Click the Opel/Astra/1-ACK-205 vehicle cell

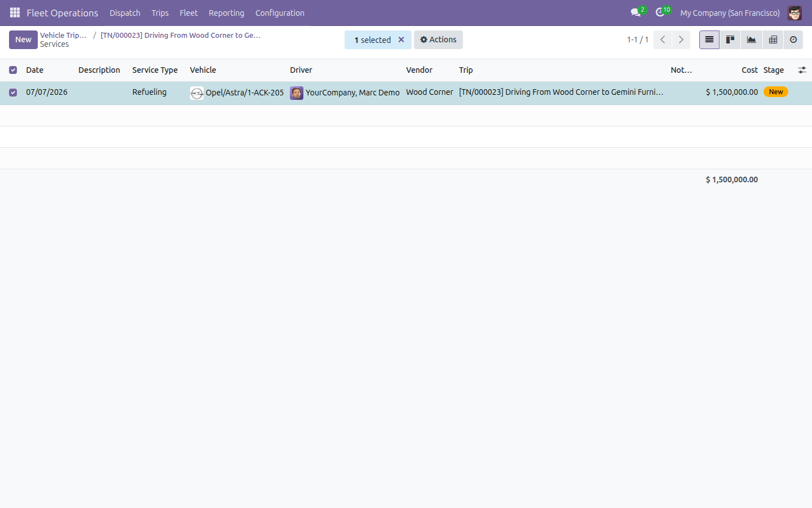tap(245, 93)
